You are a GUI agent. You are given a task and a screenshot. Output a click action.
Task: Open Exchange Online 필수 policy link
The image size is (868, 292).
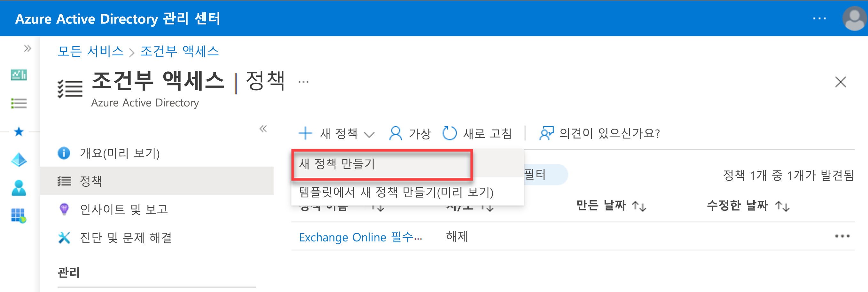pos(360,237)
